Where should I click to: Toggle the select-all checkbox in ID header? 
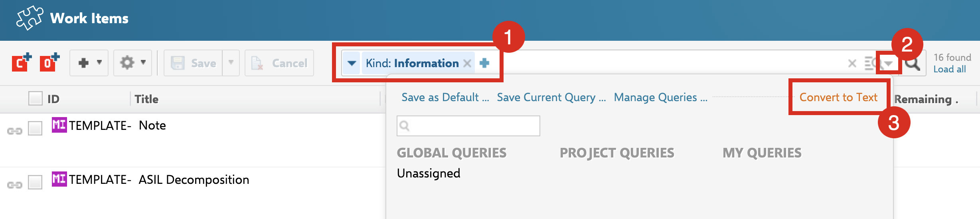point(35,98)
